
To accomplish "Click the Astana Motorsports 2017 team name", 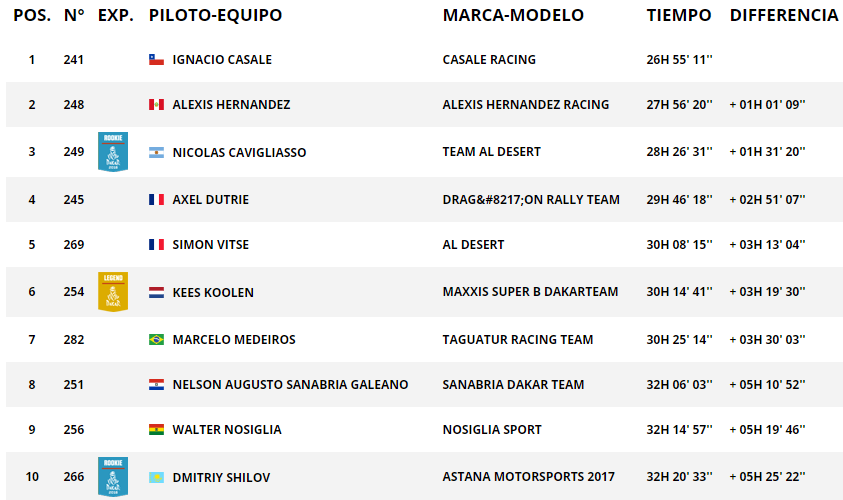I will pos(528,477).
